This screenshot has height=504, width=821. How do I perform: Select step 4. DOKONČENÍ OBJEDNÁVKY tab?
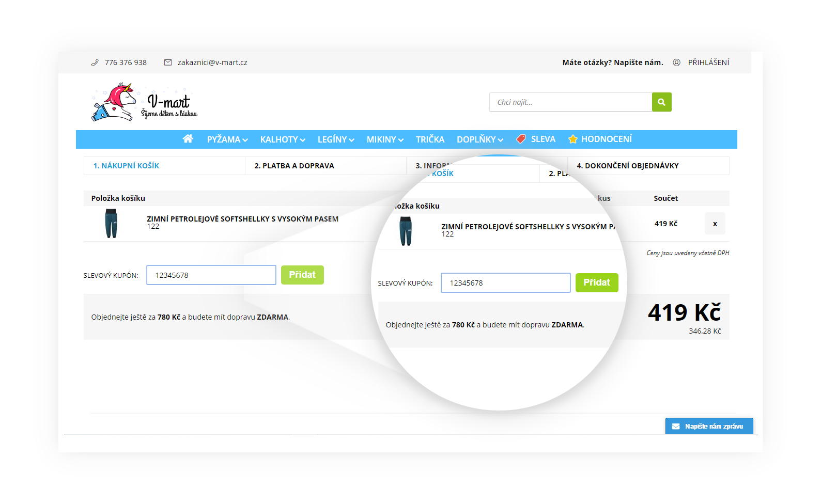pos(648,166)
